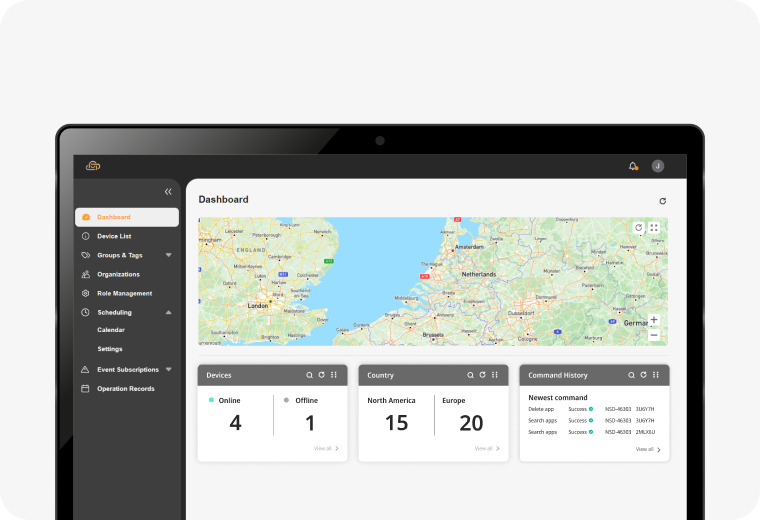Collapse the sidebar with double chevron

(168, 191)
